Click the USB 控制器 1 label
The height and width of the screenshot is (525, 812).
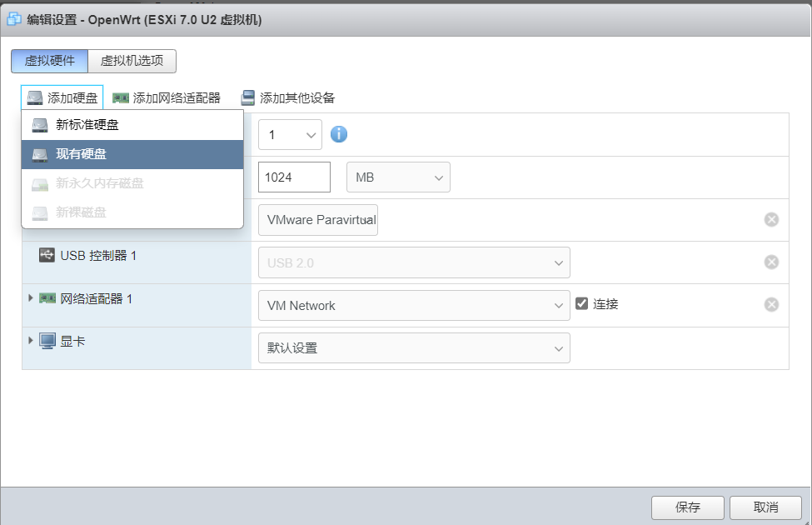(x=98, y=256)
